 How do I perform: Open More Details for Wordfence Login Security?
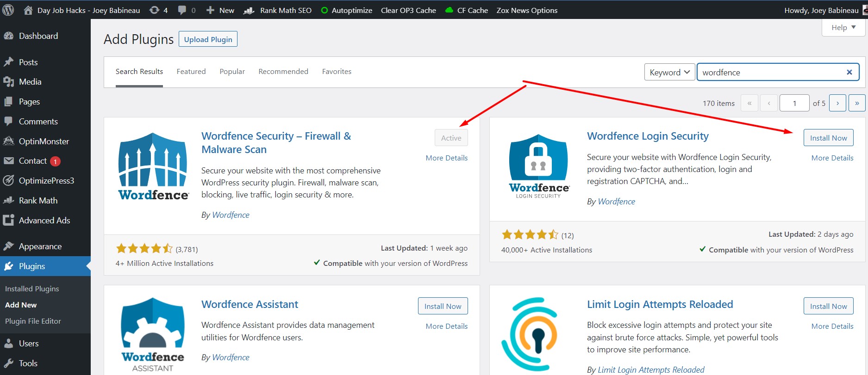tap(832, 158)
